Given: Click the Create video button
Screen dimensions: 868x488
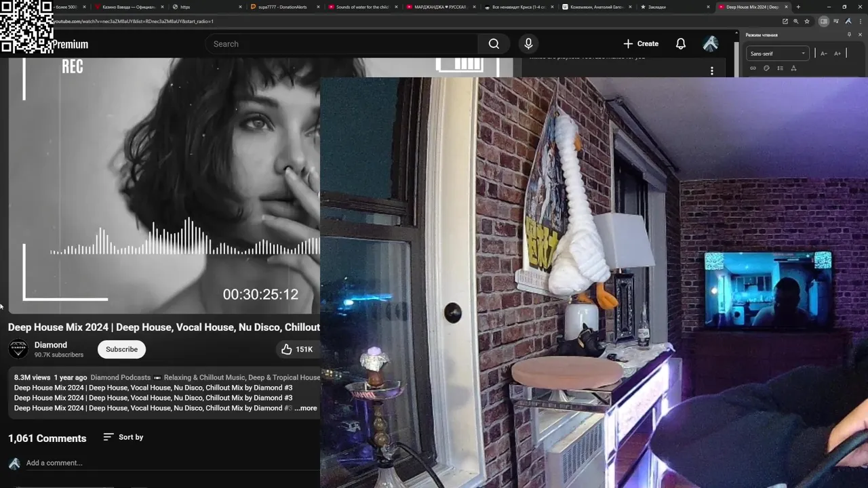Looking at the screenshot, I should point(641,44).
